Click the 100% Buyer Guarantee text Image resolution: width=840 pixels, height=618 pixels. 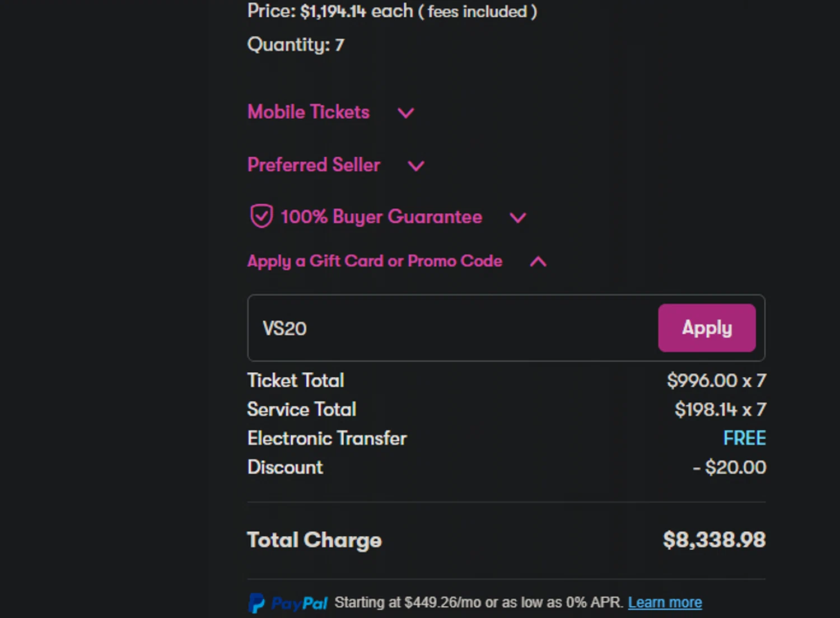[381, 217]
